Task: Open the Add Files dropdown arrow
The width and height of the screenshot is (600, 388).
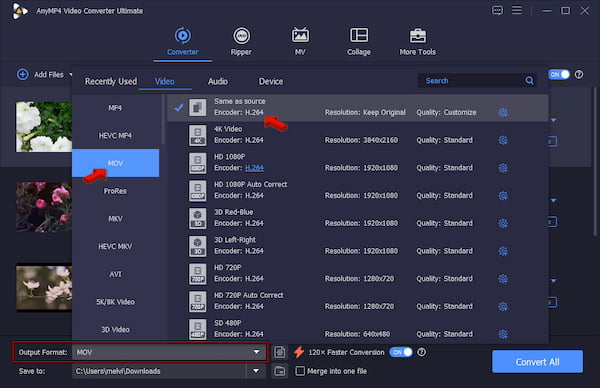Action: point(70,75)
